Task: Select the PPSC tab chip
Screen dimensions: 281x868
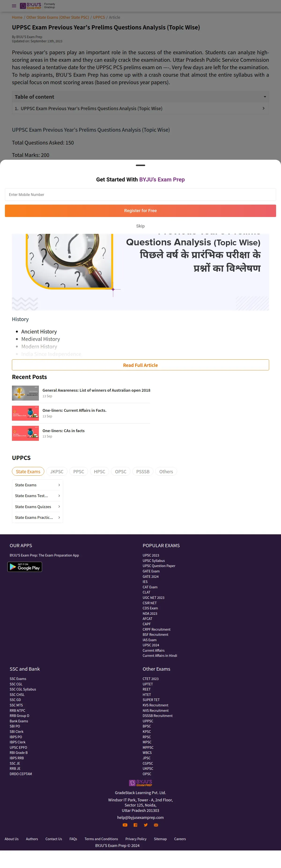Action: tap(79, 471)
